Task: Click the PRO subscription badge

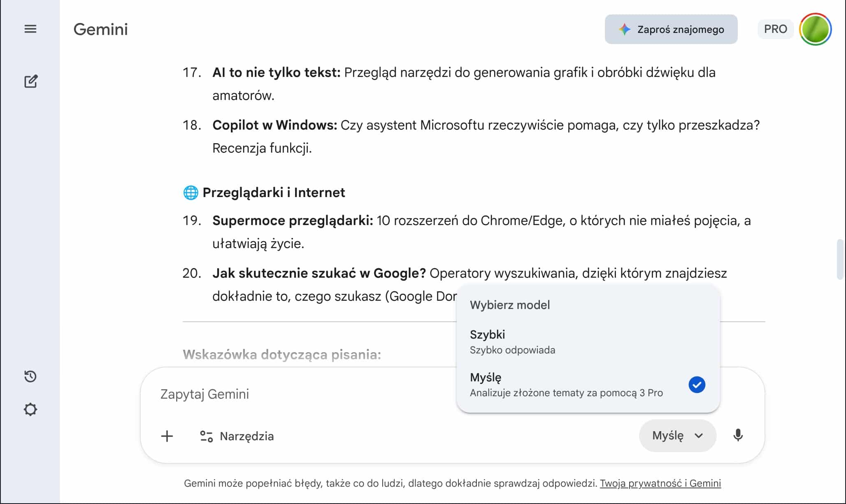Action: 775,29
